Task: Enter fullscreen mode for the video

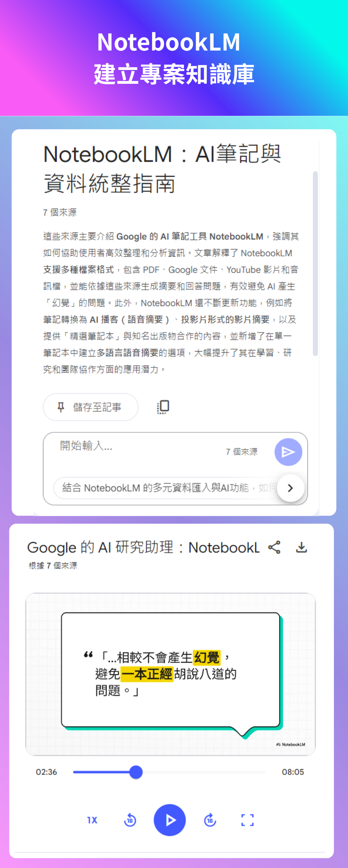Action: pyautogui.click(x=248, y=820)
